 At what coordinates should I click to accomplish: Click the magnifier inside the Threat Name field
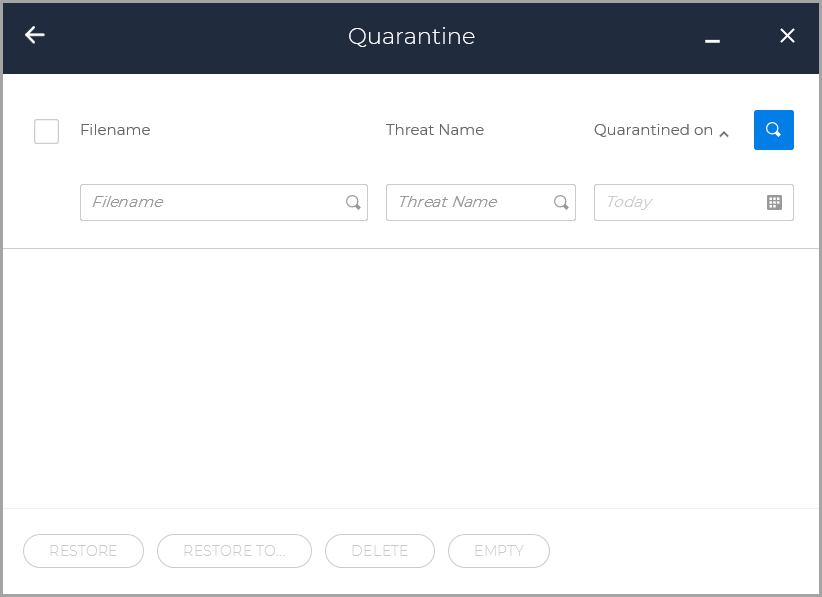pos(560,202)
